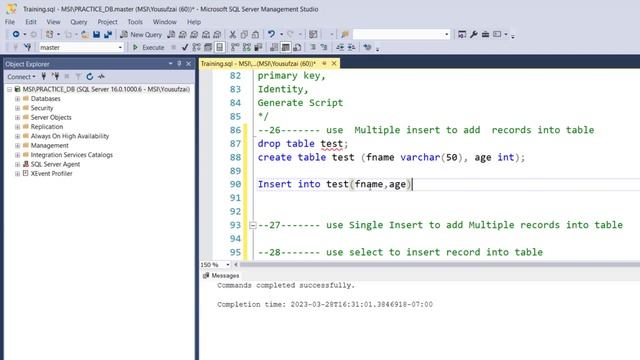Viewport: 640px width, 360px height.
Task: Open the Connect dropdown in Object Explorer
Action: click(x=21, y=77)
